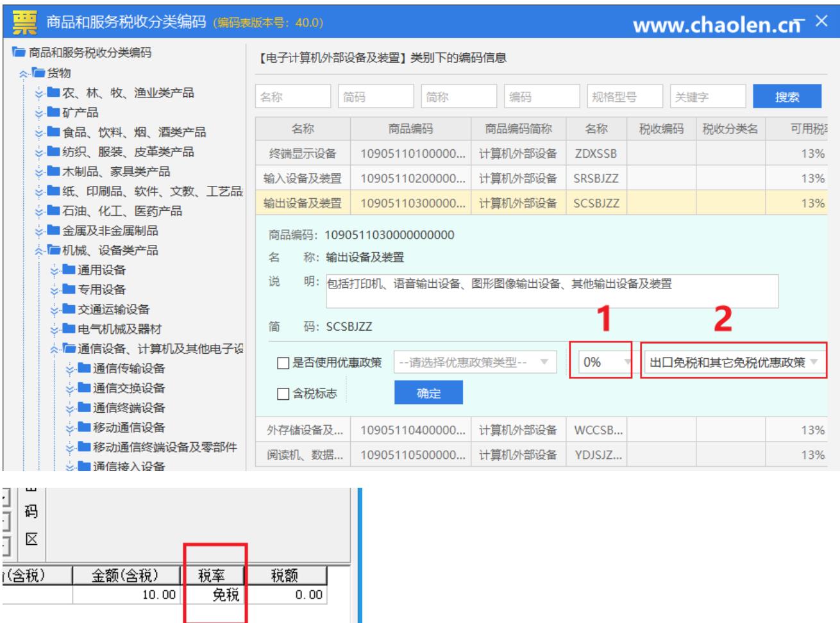Click the yellow 票 app logo icon
840x623 pixels.
pyautogui.click(x=24, y=22)
